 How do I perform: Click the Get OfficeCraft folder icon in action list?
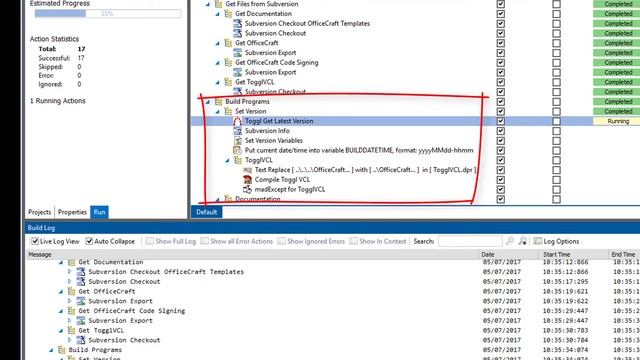[228, 43]
